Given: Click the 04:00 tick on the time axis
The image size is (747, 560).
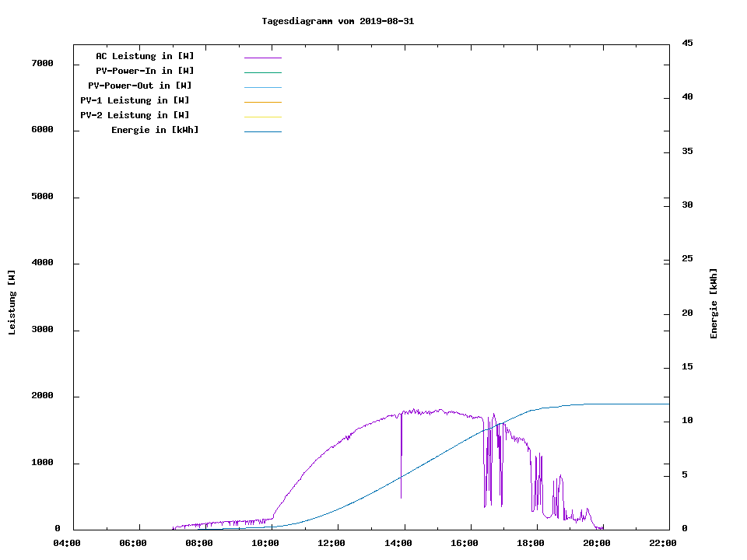Looking at the screenshot, I should click(x=67, y=544).
